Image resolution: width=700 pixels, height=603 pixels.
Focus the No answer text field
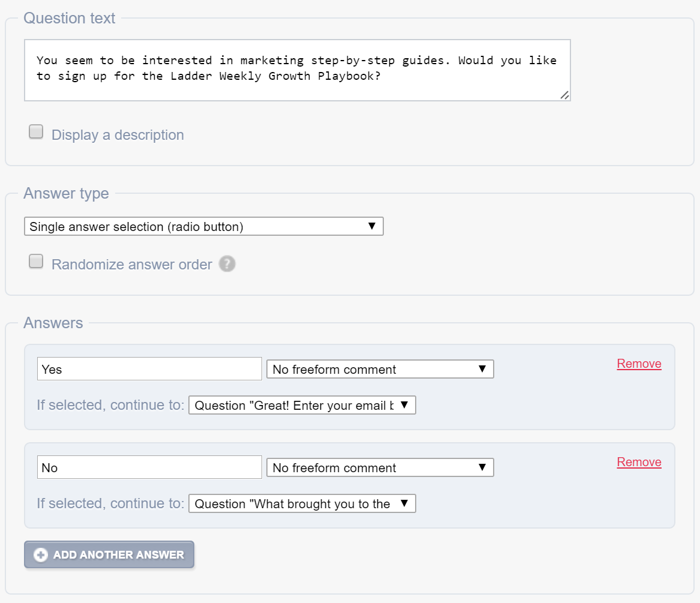149,468
